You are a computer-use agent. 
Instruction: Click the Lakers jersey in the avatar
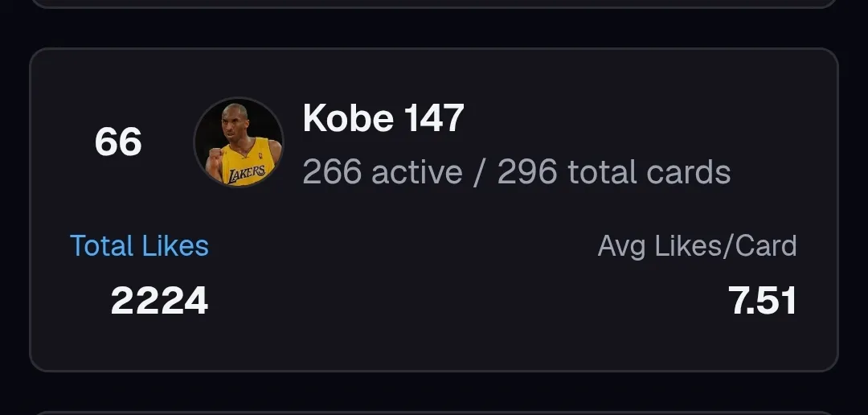pos(248,164)
